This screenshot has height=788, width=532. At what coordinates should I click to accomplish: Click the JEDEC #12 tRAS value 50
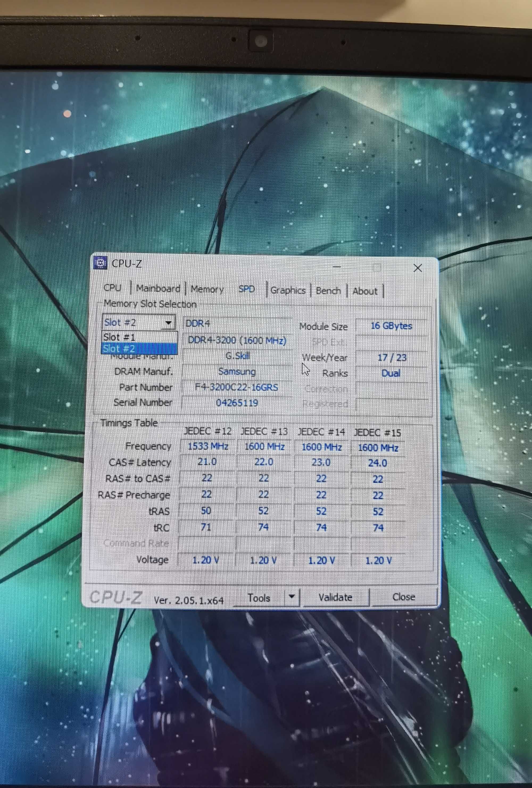[206, 511]
